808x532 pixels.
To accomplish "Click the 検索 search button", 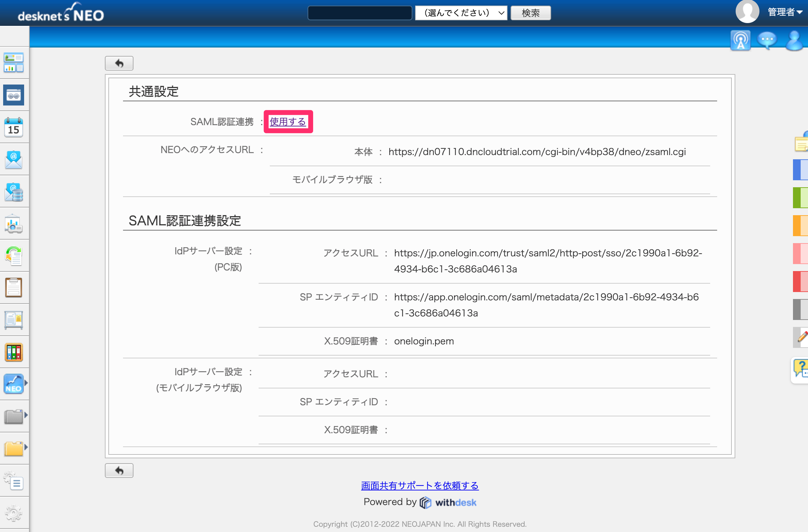I will [531, 13].
